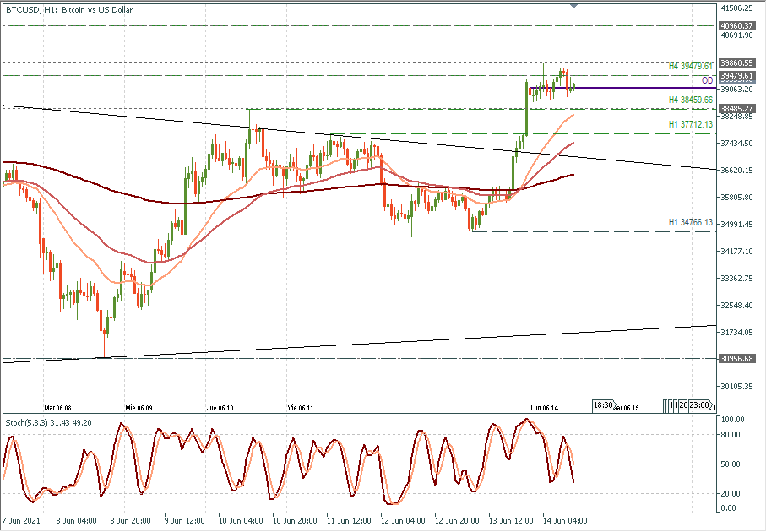Click the 13 Jun 12:00 time axis label

(511, 521)
